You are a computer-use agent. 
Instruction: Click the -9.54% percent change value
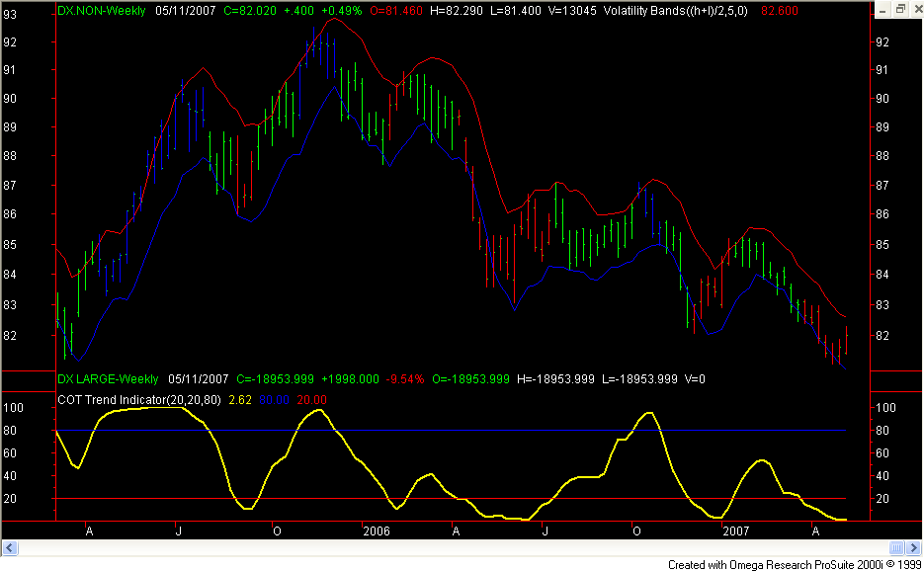[405, 379]
